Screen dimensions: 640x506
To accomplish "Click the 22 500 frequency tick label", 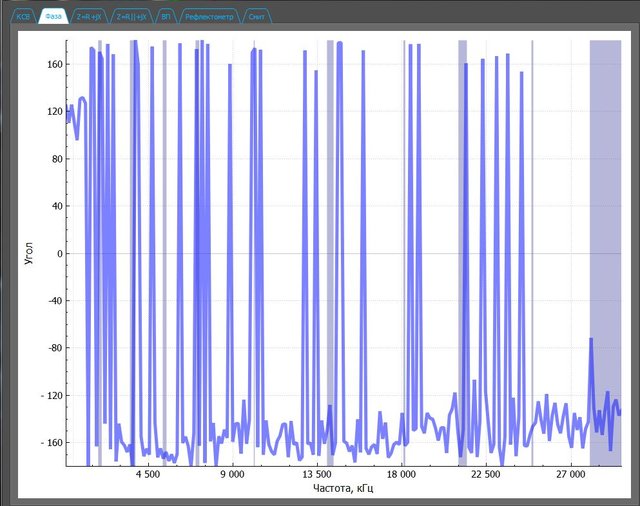I will (485, 476).
